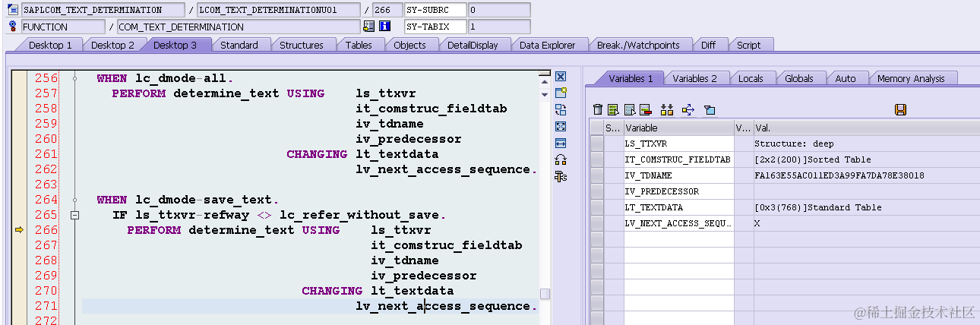Open the Script tab

[x=748, y=45]
